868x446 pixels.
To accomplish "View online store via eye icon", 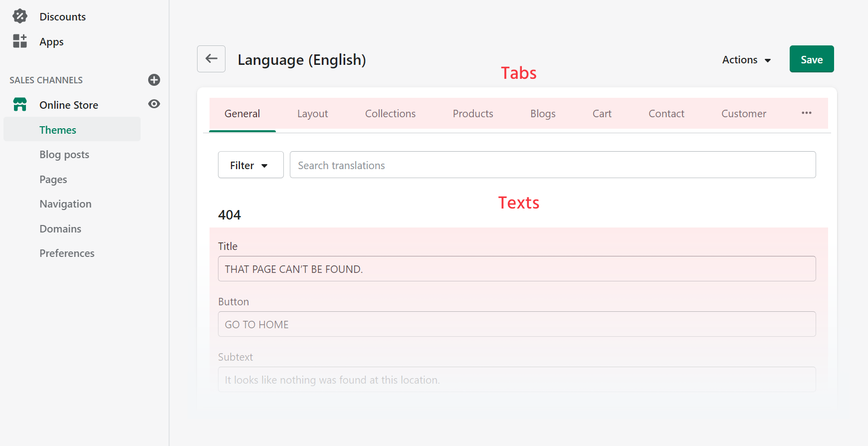I will pyautogui.click(x=154, y=104).
